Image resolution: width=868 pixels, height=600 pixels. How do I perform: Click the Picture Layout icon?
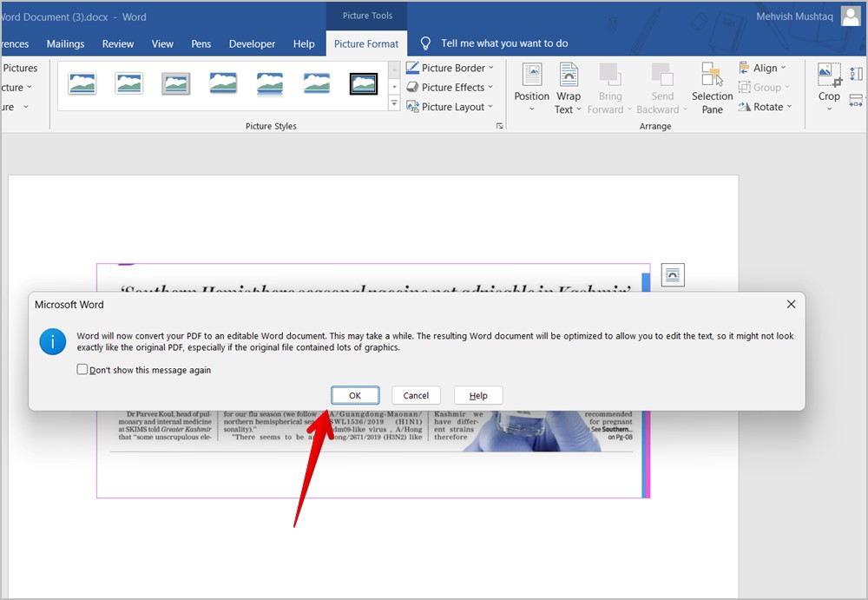point(412,107)
